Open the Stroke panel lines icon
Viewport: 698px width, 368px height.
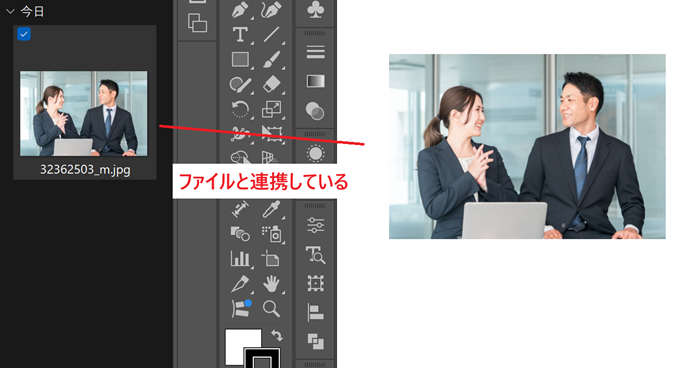click(x=315, y=53)
